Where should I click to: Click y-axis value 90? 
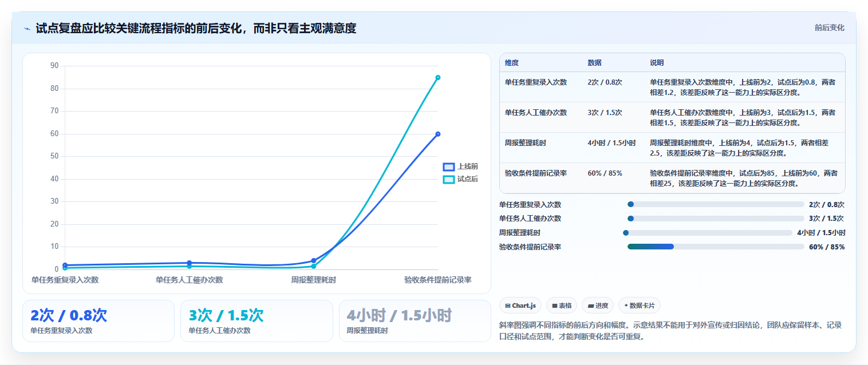click(x=55, y=66)
